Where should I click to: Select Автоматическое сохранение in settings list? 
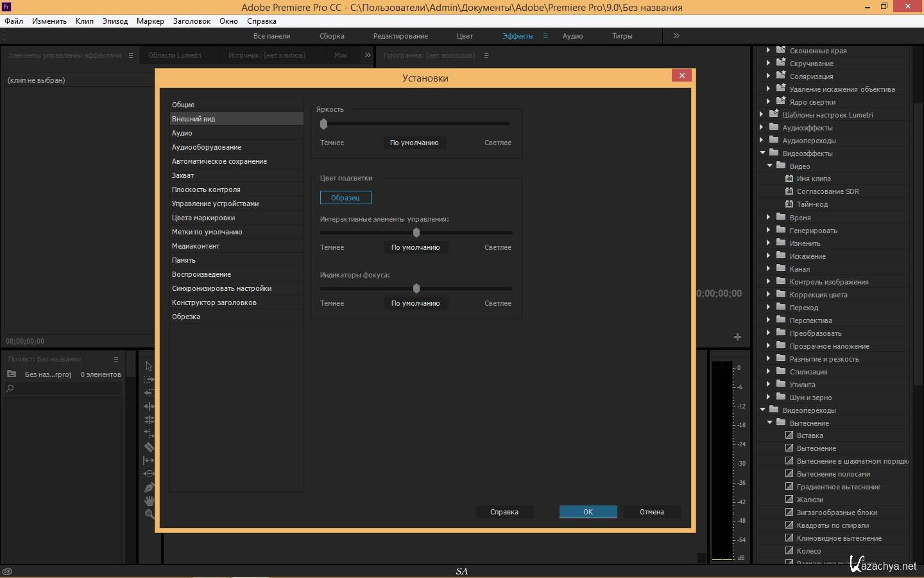219,161
